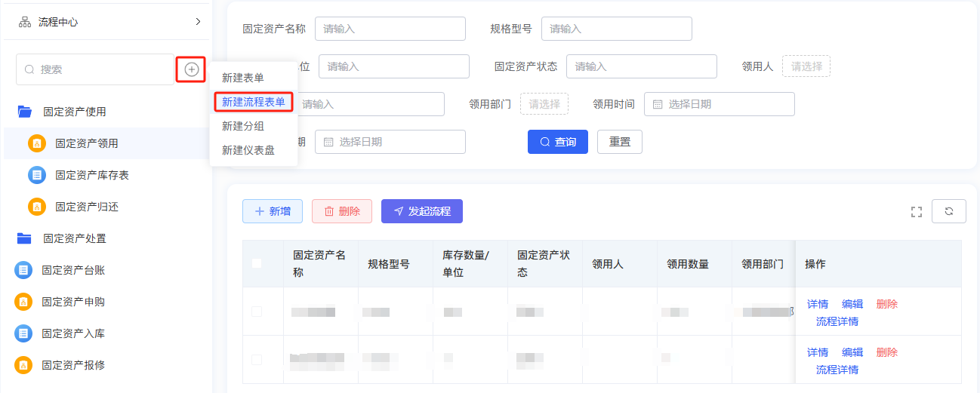Click the plus icon beside the search box
Viewport: 980px width, 393px height.
click(192, 69)
